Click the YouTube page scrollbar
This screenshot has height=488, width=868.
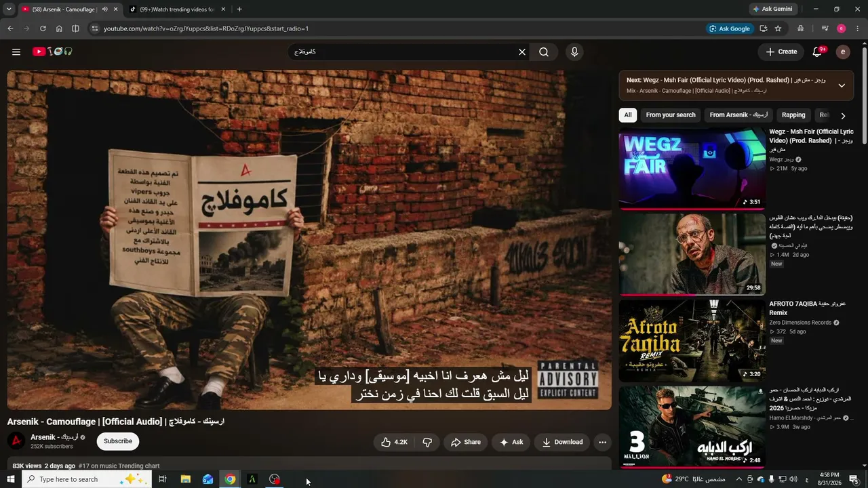pos(864,95)
